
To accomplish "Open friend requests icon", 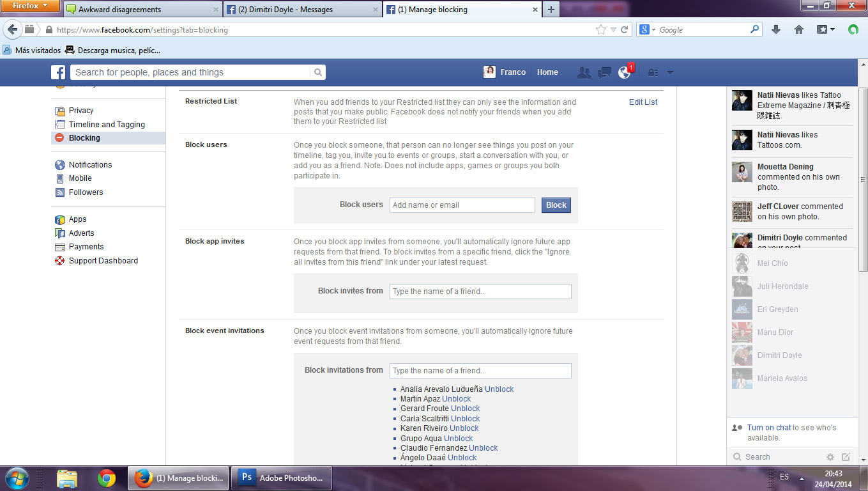I will (x=584, y=72).
